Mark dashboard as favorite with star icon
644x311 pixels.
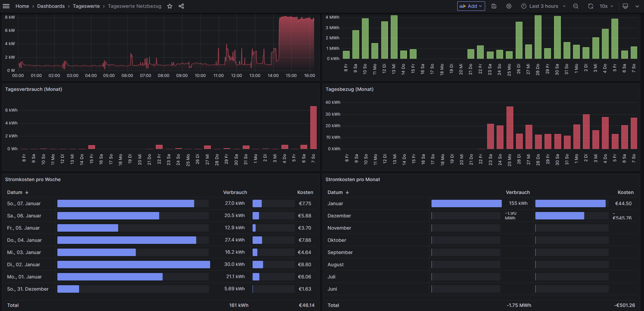pyautogui.click(x=170, y=6)
